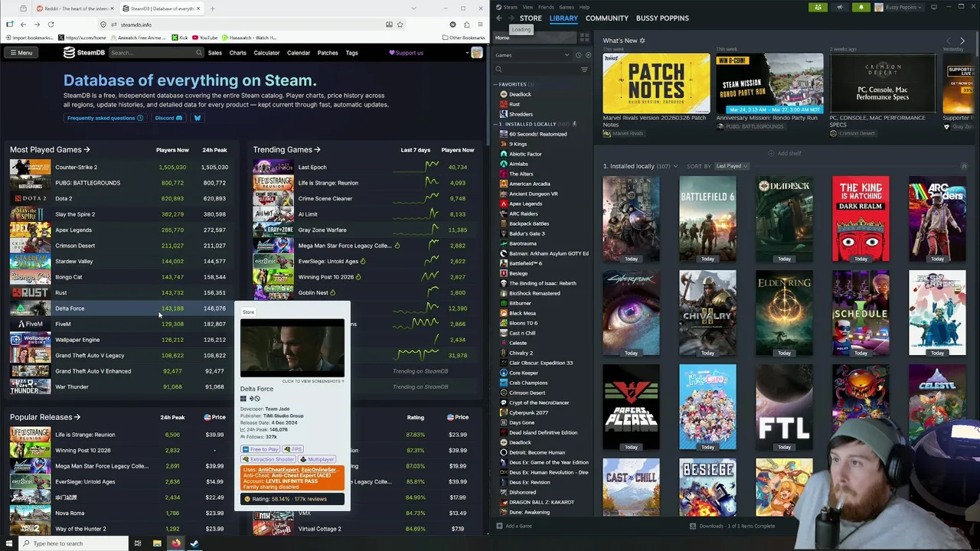The image size is (980, 551).
Task: Open Popular Releases heading link
Action: pyautogui.click(x=45, y=417)
